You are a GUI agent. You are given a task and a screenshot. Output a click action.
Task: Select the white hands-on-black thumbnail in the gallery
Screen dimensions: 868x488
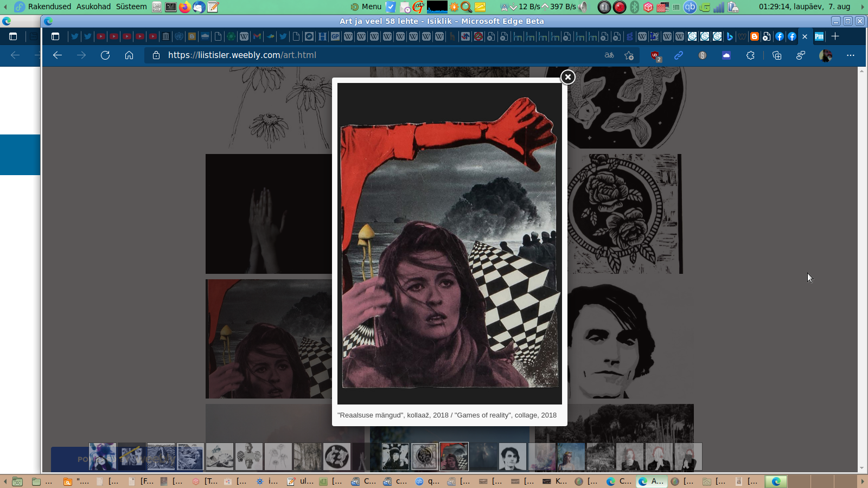tap(269, 214)
